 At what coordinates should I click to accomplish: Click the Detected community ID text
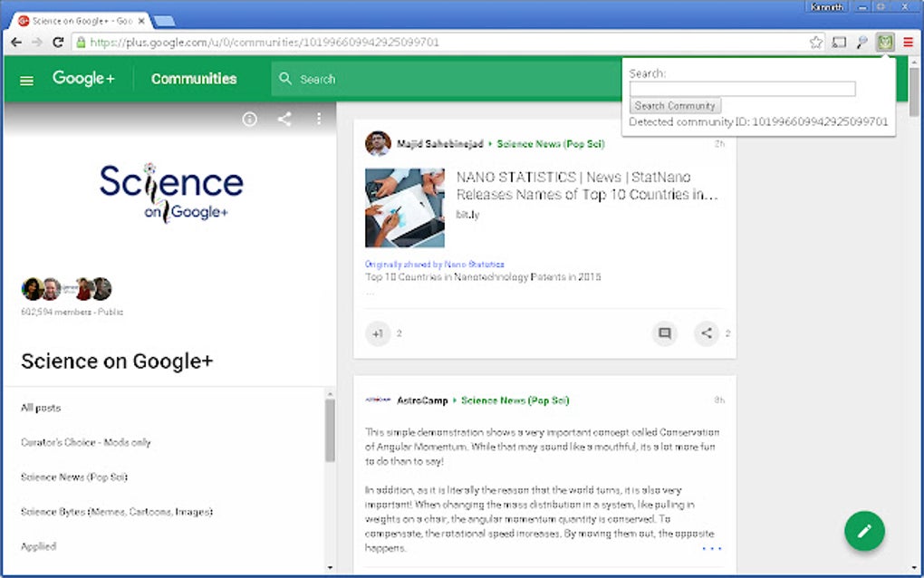(758, 122)
